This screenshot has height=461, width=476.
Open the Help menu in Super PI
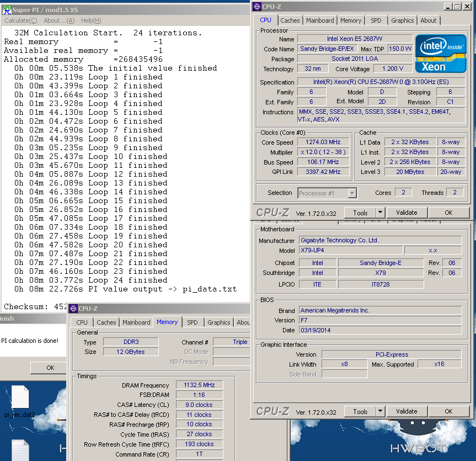point(91,20)
